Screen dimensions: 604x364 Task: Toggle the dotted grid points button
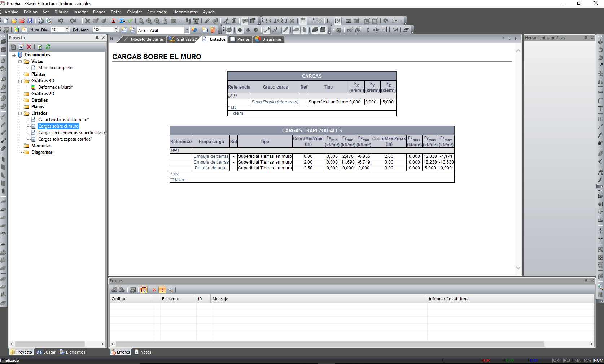click(311, 21)
